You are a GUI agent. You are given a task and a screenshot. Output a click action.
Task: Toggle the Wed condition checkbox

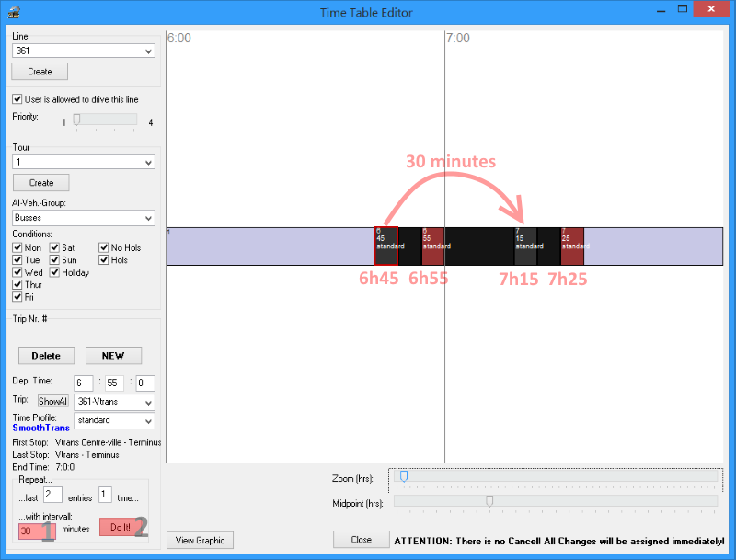[17, 272]
